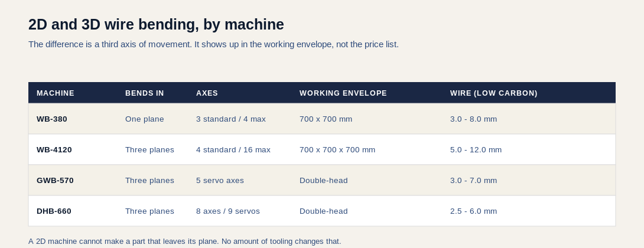Click the 'One plane' cell
644x248 pixels.
coord(145,119)
